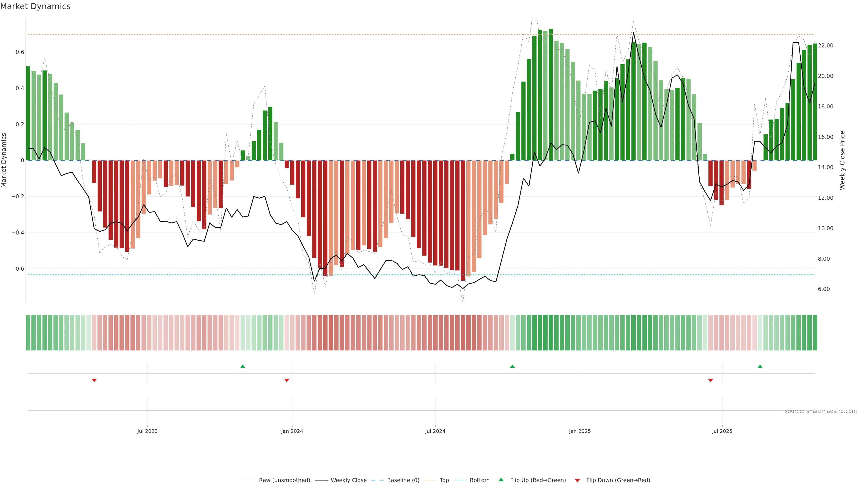
Task: Click the Jul 2024 x-axis label
Action: [x=435, y=431]
